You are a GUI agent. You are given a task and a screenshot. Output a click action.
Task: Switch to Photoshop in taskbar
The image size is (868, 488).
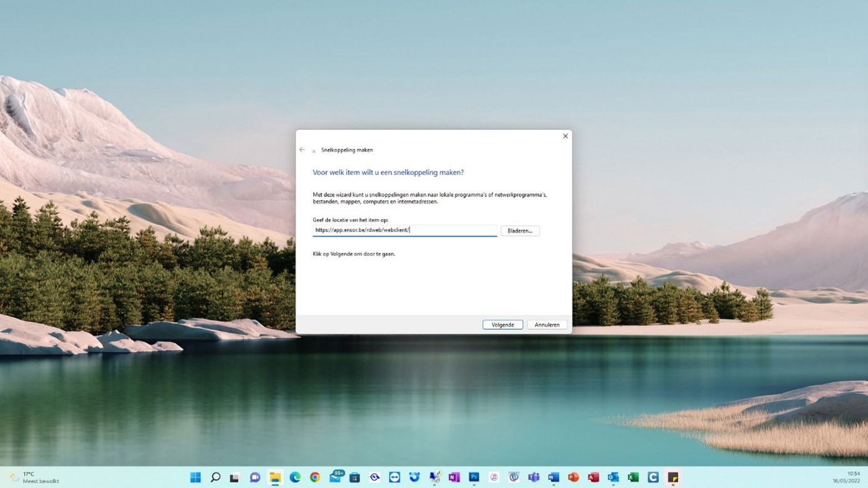point(474,477)
